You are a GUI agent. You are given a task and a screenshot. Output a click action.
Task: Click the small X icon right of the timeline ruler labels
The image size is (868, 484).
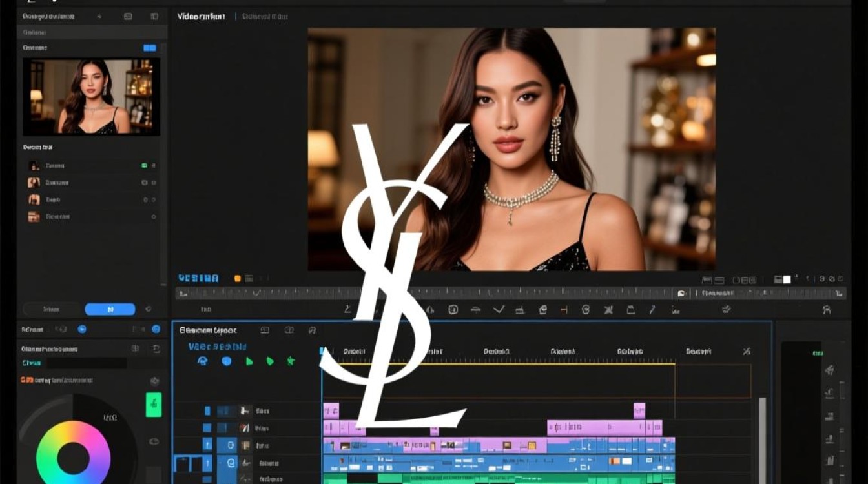coord(747,352)
